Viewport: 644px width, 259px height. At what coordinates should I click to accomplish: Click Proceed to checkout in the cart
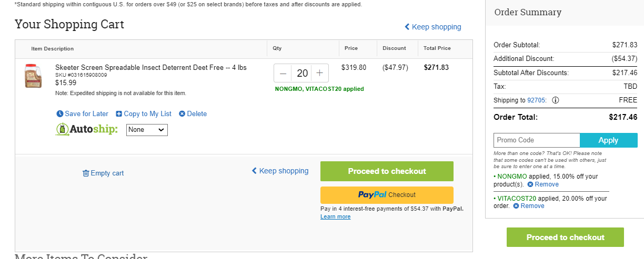[387, 171]
